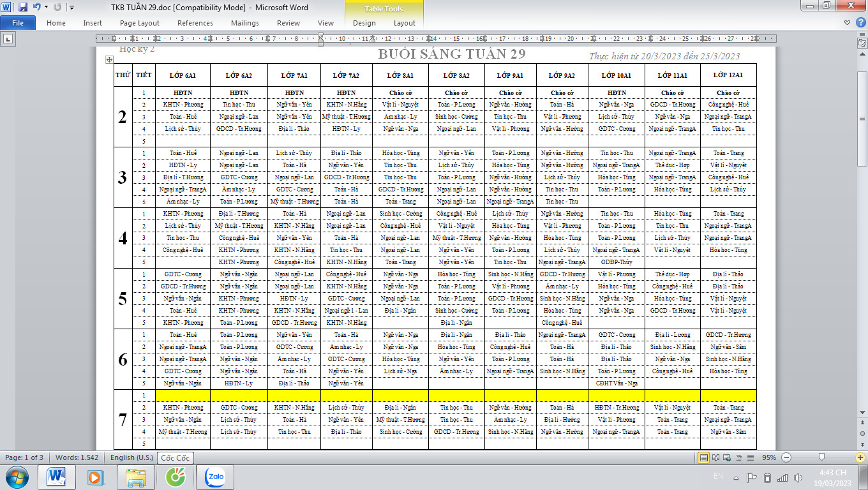868x490 pixels.
Task: Switch to Full Screen Reading view
Action: [x=715, y=457]
